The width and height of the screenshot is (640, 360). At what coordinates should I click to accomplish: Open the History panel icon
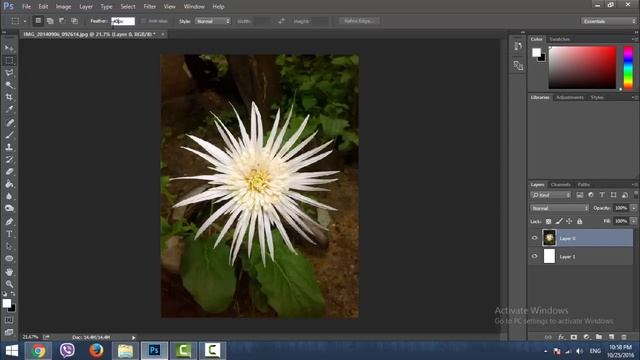coord(518,46)
